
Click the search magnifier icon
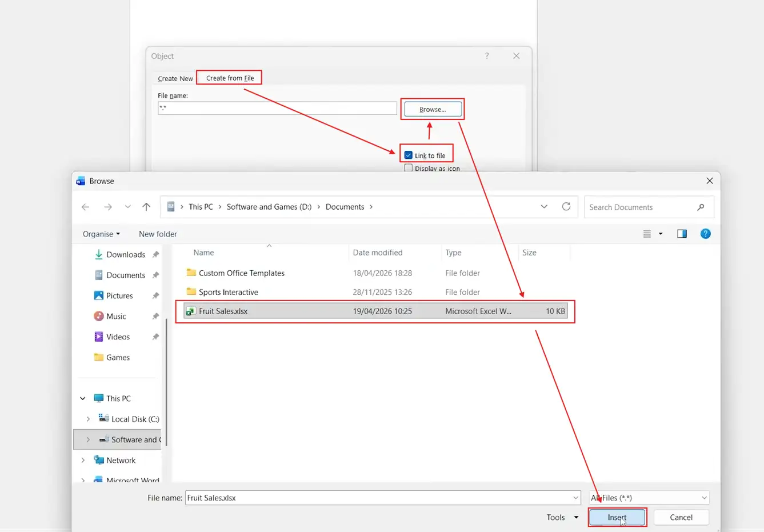coord(701,207)
